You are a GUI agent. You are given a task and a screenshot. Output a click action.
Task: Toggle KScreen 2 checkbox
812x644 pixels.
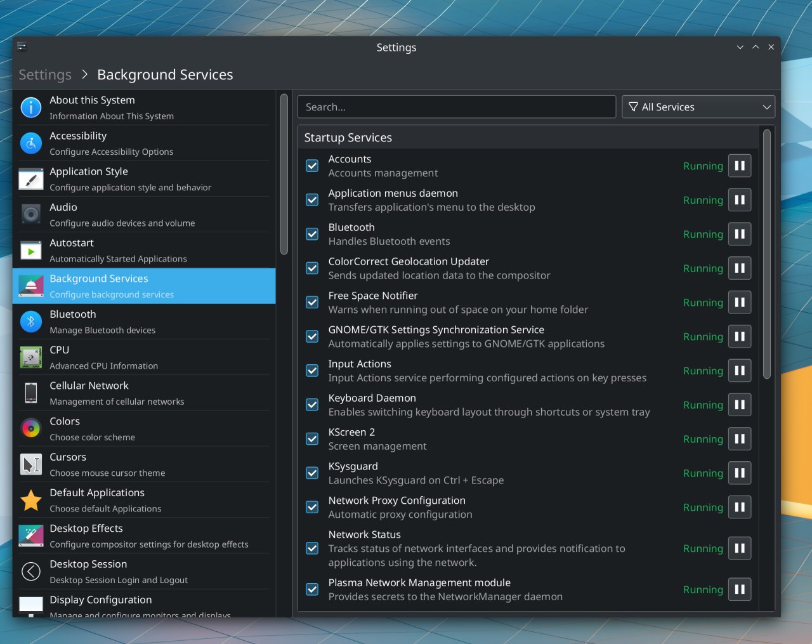312,439
